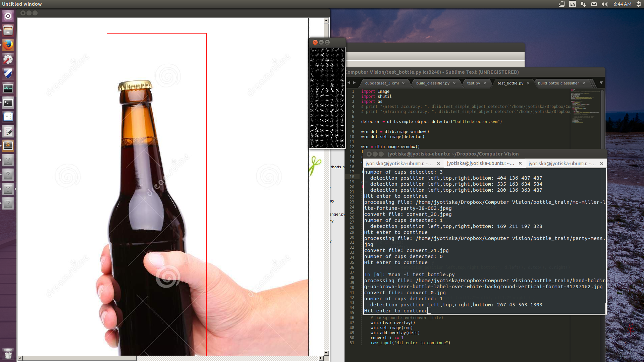Open a Terminal from the launcher
The width and height of the screenshot is (644, 362).
pyautogui.click(x=8, y=103)
